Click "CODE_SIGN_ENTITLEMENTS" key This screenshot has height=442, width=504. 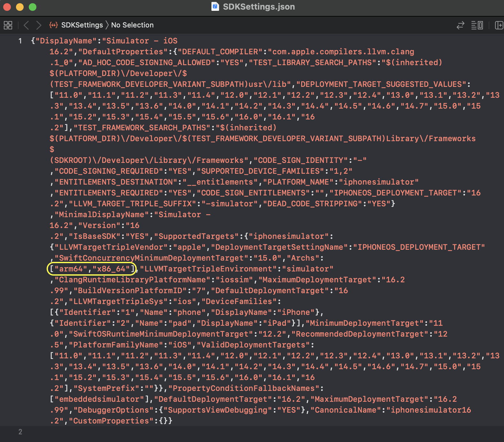(254, 193)
